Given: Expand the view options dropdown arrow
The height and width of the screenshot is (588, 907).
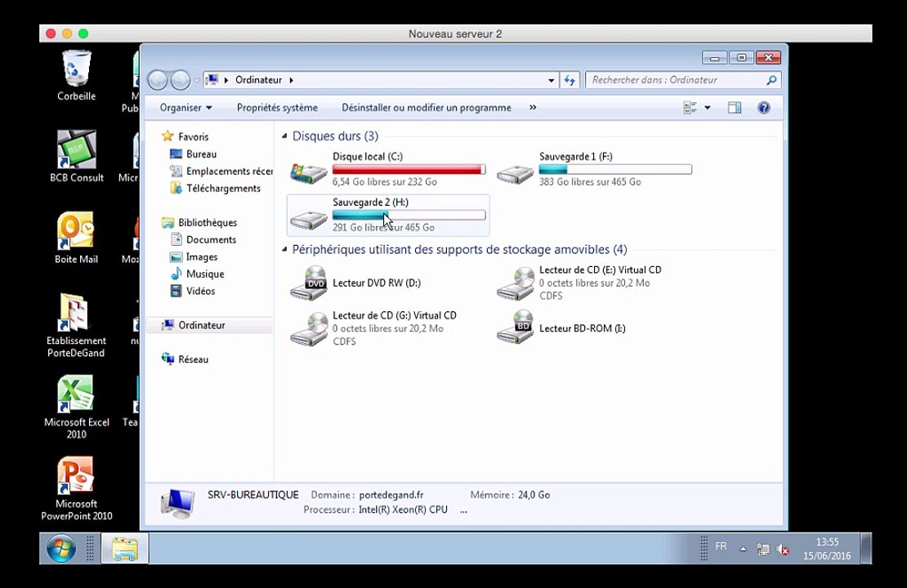Looking at the screenshot, I should coord(708,108).
